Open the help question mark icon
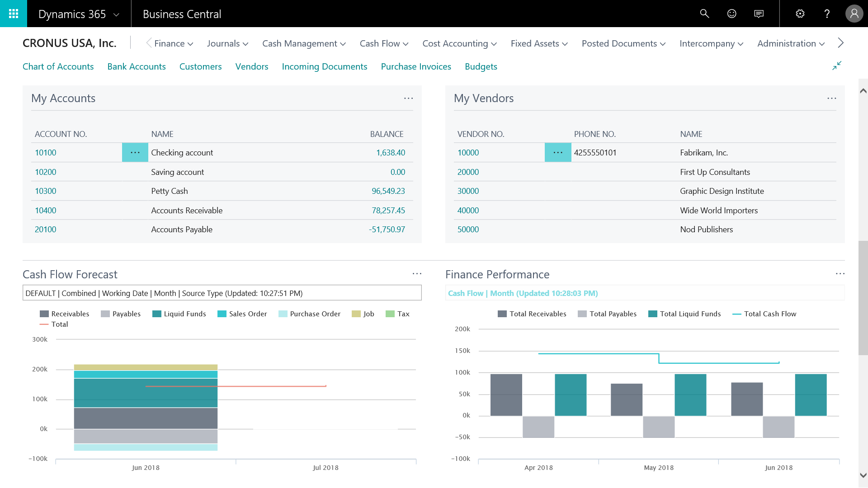The width and height of the screenshot is (868, 488). tap(827, 14)
